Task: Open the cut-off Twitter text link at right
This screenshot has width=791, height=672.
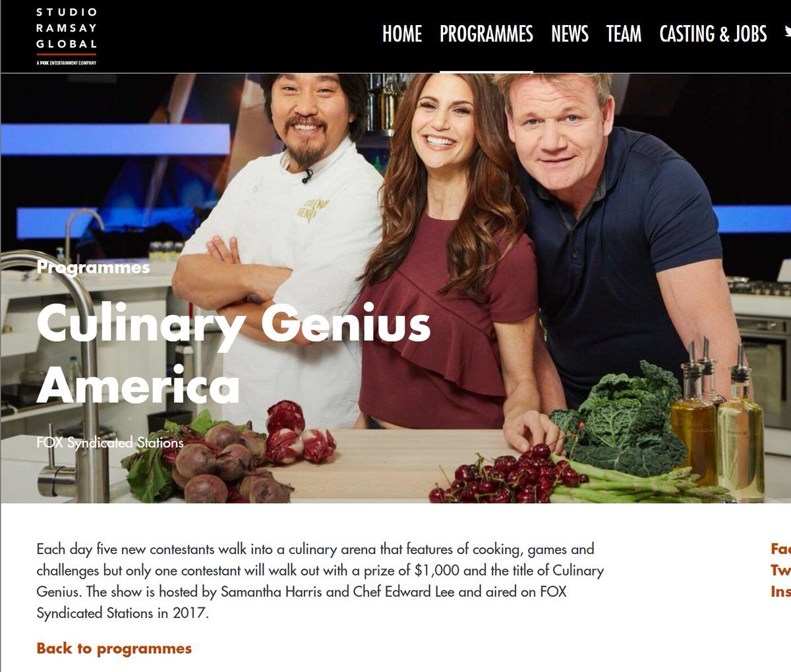Action: [x=780, y=570]
